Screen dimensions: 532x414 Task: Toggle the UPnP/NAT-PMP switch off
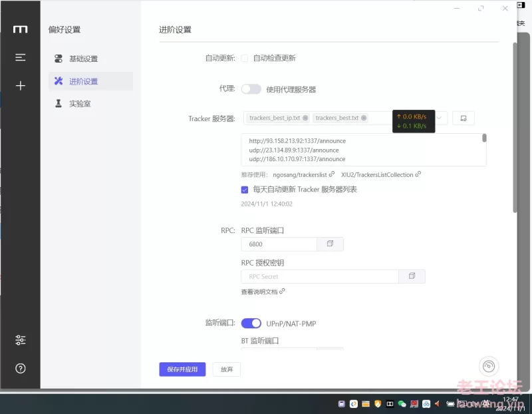251,323
